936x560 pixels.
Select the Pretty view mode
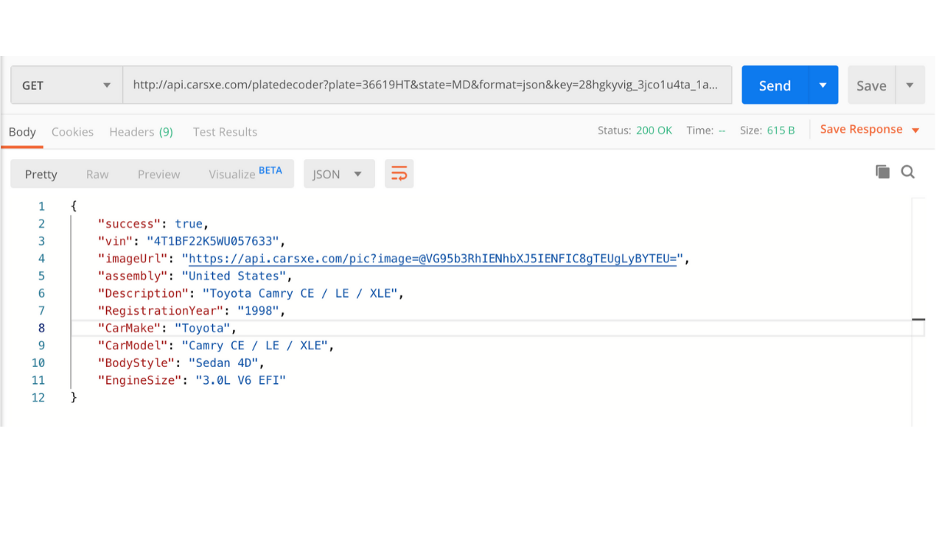pos(41,174)
